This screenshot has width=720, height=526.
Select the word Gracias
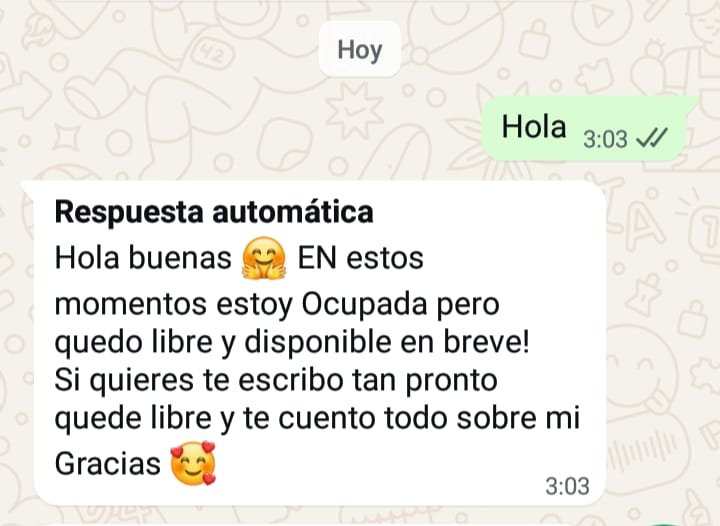pyautogui.click(x=107, y=463)
